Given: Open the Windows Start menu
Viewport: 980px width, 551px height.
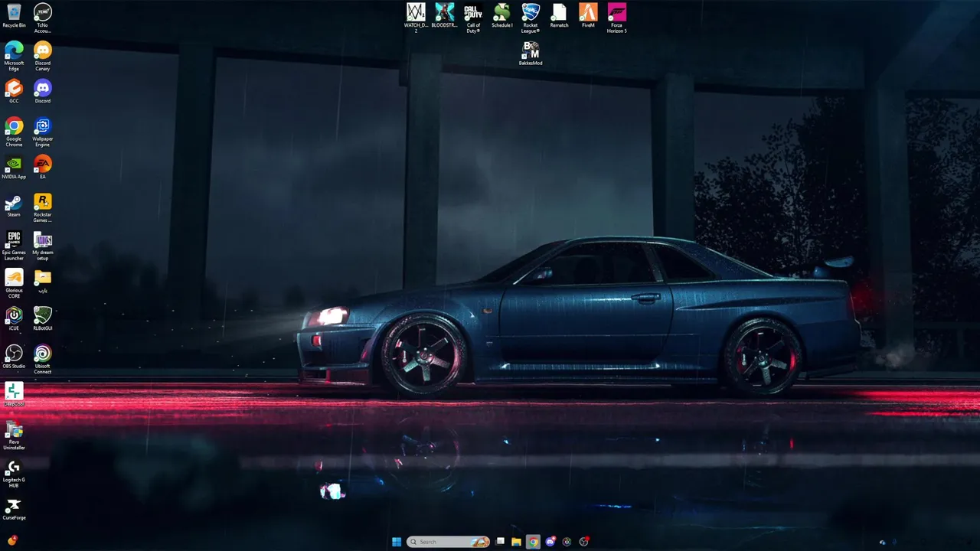Looking at the screenshot, I should (x=397, y=542).
